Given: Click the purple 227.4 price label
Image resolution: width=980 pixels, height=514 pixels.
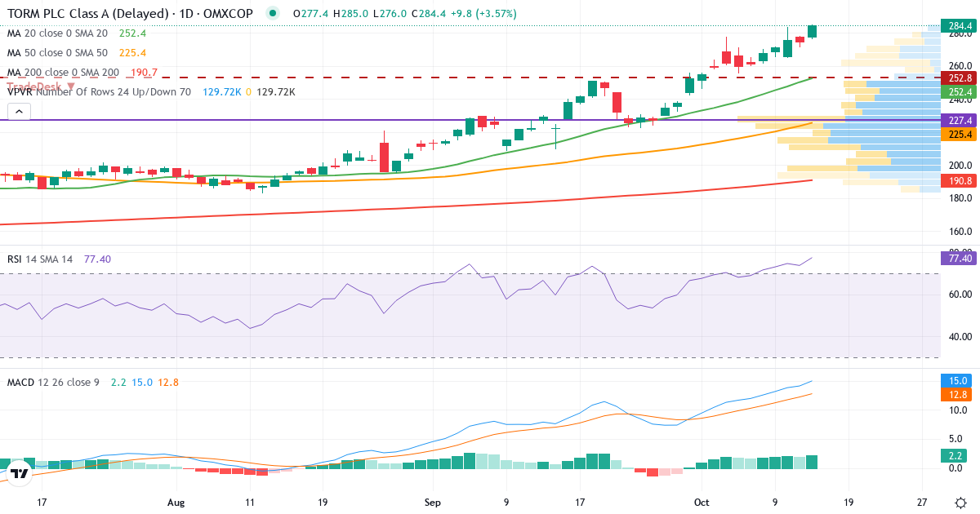Looking at the screenshot, I should tap(960, 120).
